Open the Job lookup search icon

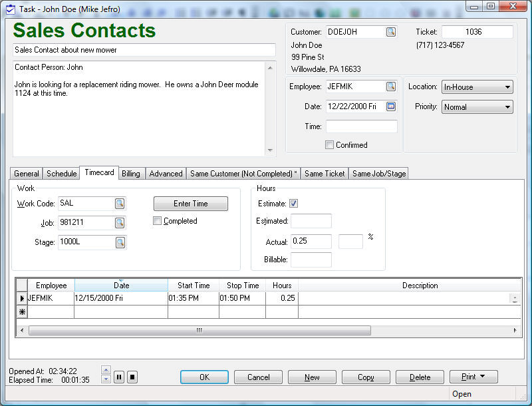click(x=120, y=223)
